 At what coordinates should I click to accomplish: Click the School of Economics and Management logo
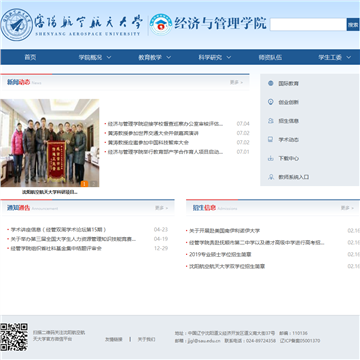coord(161,24)
